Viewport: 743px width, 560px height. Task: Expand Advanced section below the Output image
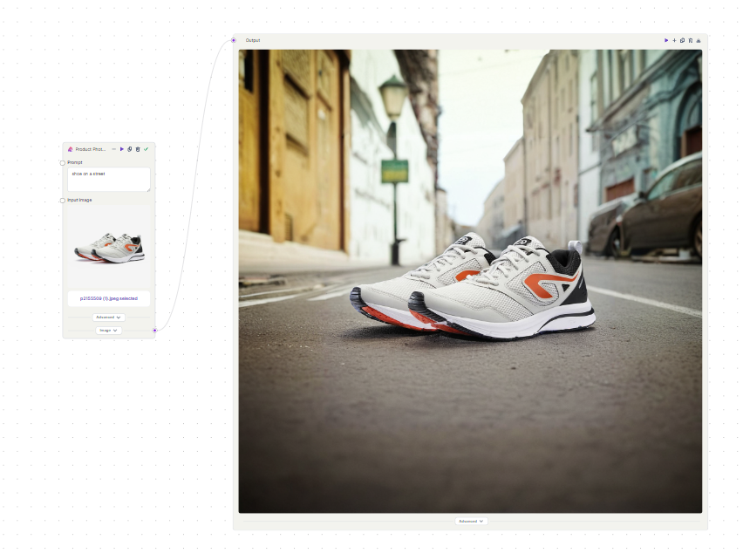(471, 521)
